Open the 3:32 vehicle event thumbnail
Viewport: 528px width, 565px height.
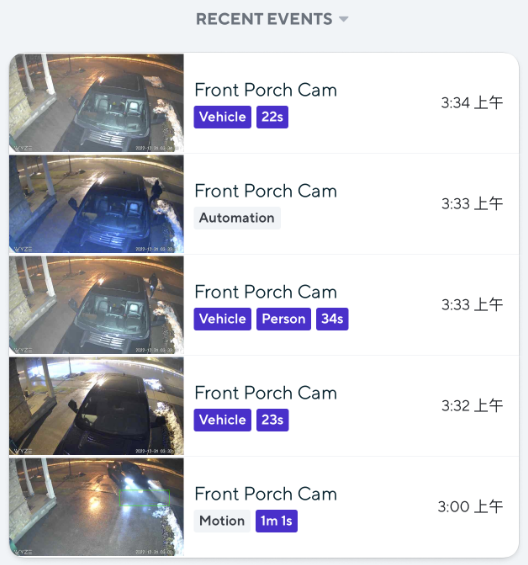click(97, 406)
